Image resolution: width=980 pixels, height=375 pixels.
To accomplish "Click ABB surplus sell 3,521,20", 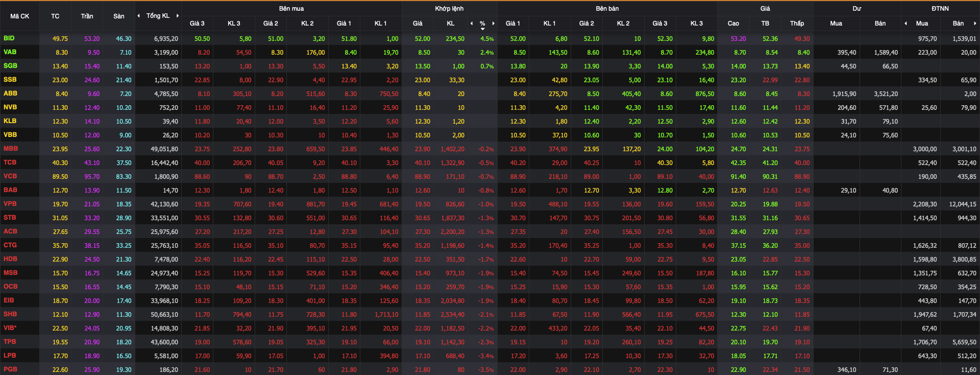I will [x=886, y=94].
